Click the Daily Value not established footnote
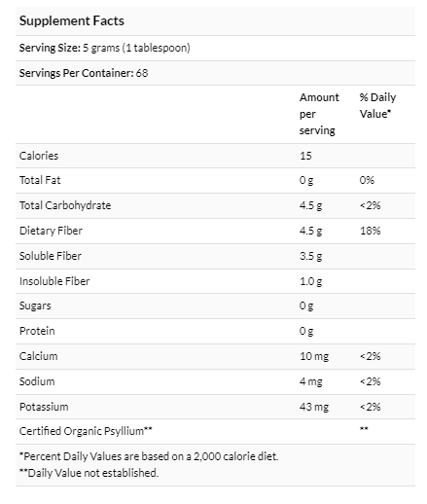Image resolution: width=427 pixels, height=504 pixels. (x=89, y=473)
